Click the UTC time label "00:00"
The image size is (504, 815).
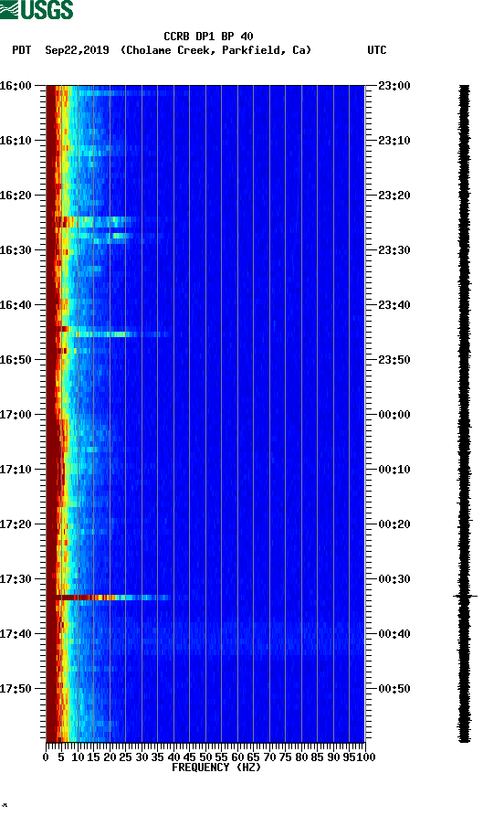pos(394,415)
